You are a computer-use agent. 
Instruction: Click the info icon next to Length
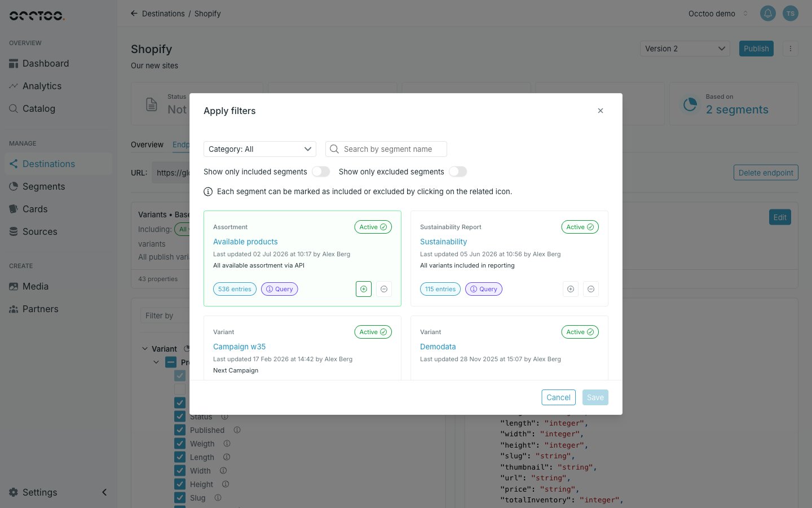coord(227,457)
